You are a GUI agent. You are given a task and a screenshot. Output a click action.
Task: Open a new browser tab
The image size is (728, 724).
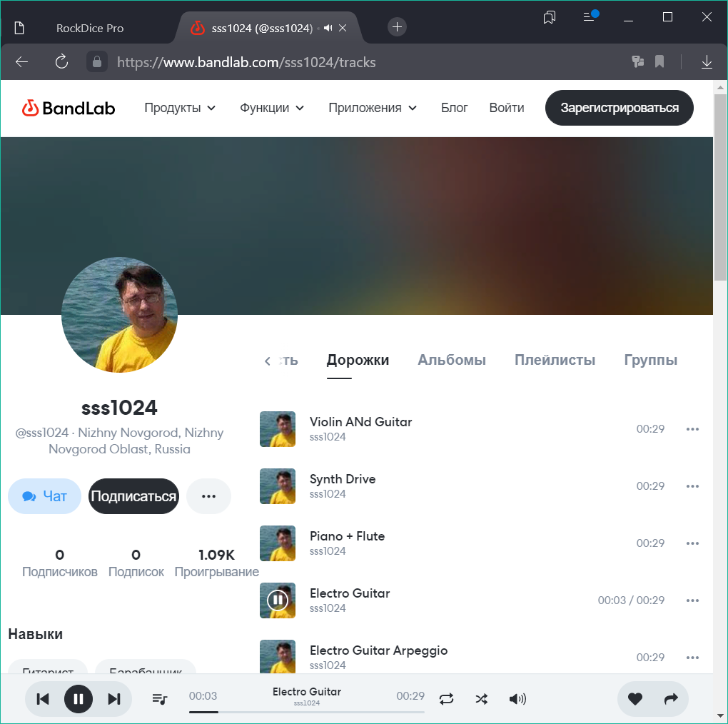(x=397, y=27)
